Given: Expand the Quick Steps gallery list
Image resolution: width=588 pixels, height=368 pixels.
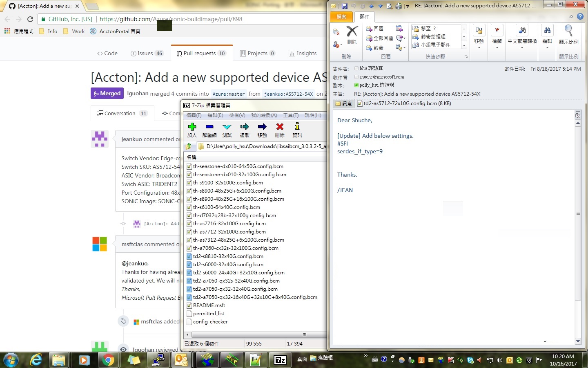Looking at the screenshot, I should (464, 45).
